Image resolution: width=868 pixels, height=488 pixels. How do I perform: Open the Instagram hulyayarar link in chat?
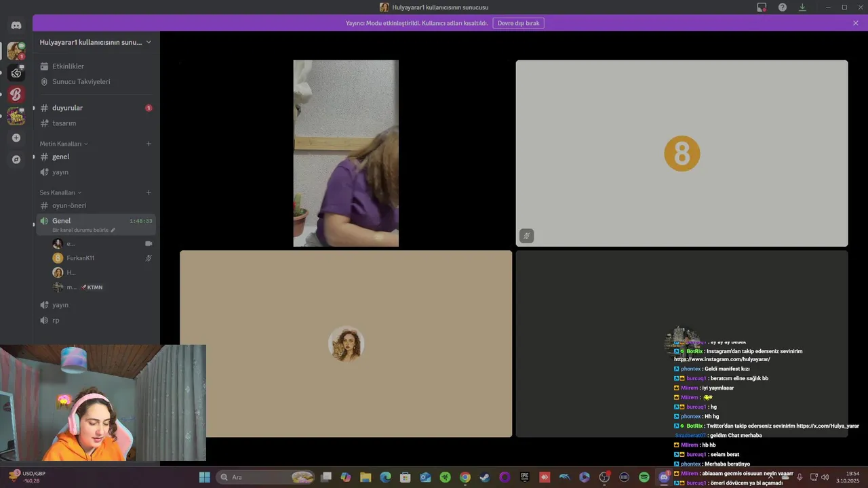coord(722,359)
